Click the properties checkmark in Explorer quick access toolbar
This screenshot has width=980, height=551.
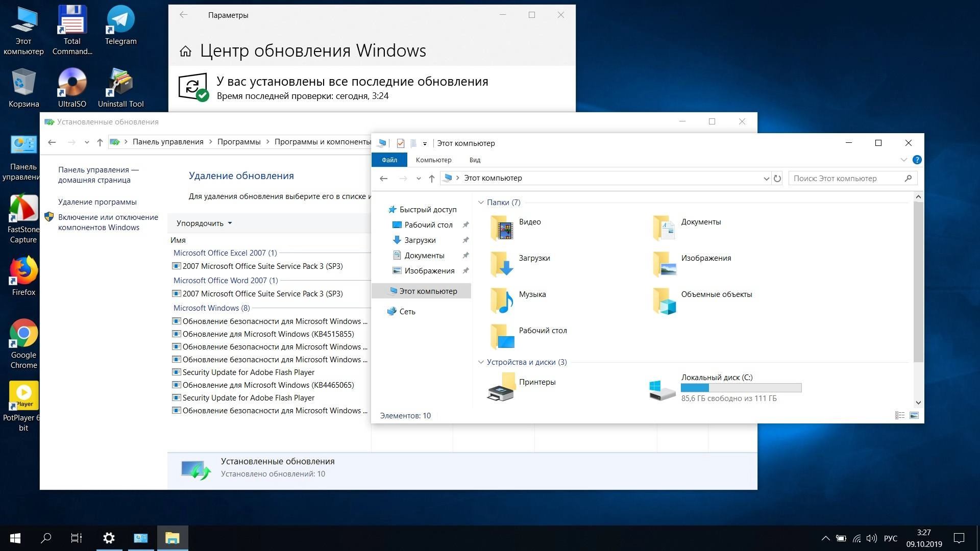(401, 143)
